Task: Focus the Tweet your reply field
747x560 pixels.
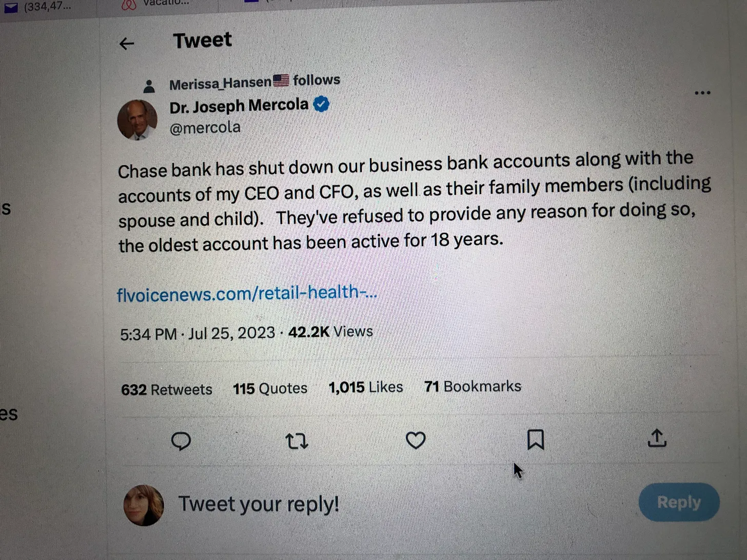Action: (x=259, y=504)
